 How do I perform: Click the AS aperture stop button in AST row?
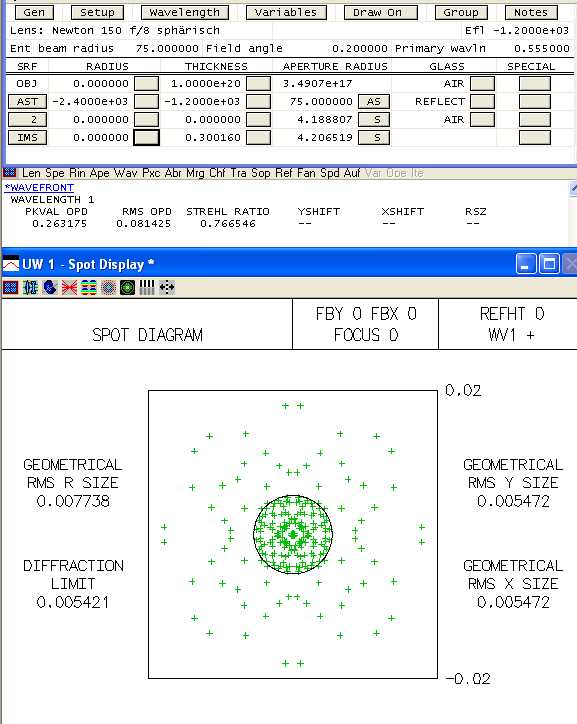pyautogui.click(x=374, y=102)
